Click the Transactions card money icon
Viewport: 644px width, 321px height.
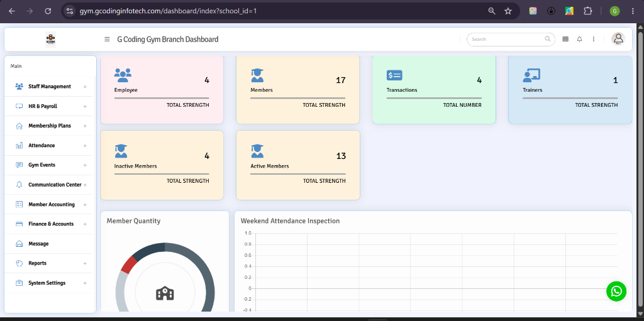(x=394, y=75)
